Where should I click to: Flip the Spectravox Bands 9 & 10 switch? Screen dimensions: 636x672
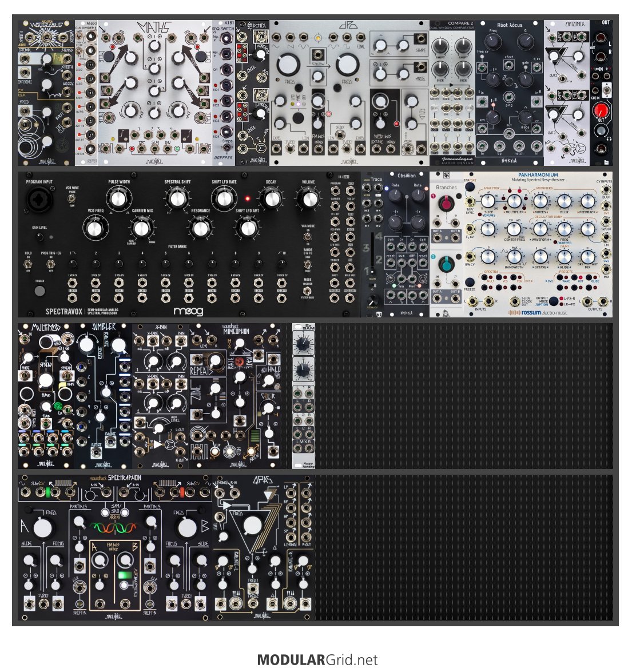(x=307, y=264)
